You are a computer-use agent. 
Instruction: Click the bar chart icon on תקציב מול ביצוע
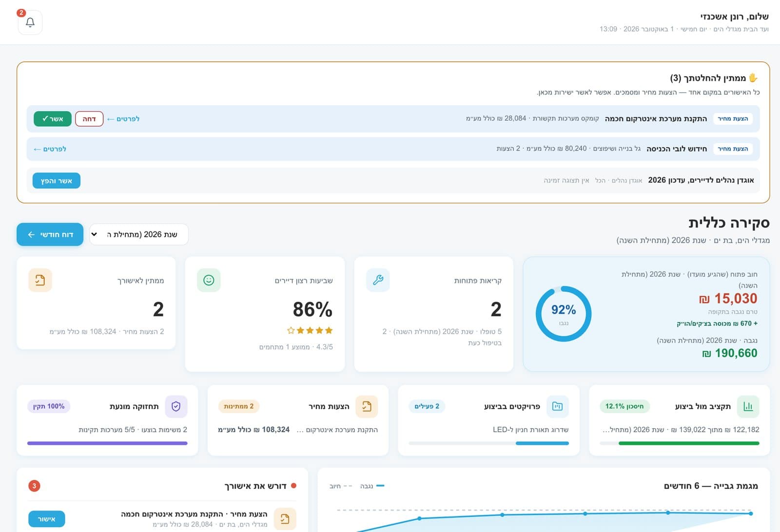[748, 406]
